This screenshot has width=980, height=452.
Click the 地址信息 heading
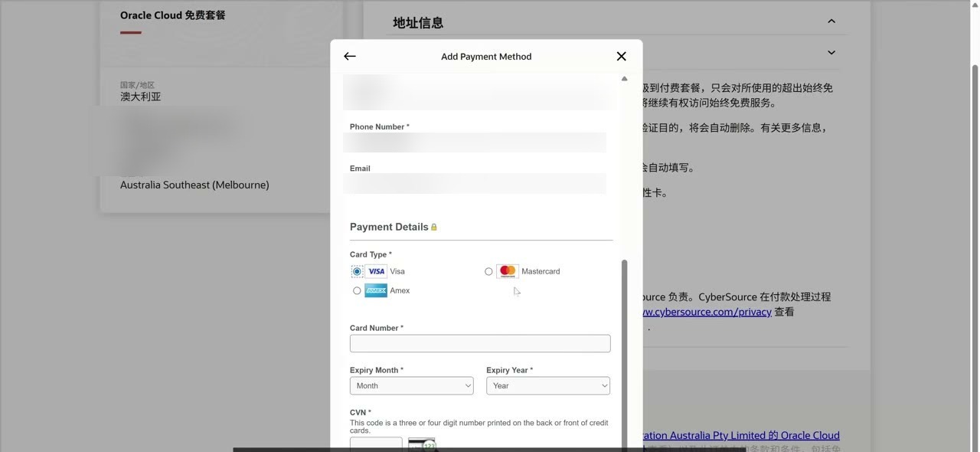(x=418, y=23)
